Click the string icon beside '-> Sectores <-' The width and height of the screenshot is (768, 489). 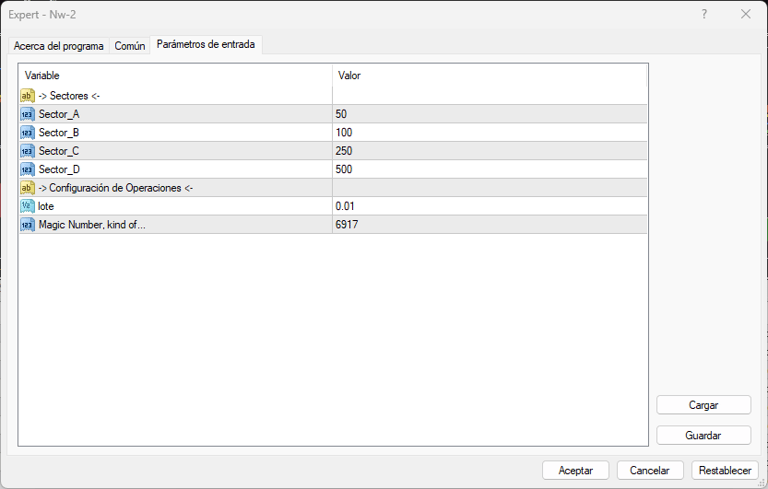click(27, 96)
